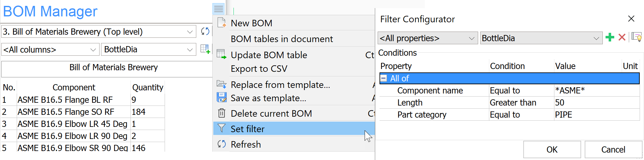Choose Export to CSV from menu
Viewport: 644px width, 160px height.
pos(259,69)
